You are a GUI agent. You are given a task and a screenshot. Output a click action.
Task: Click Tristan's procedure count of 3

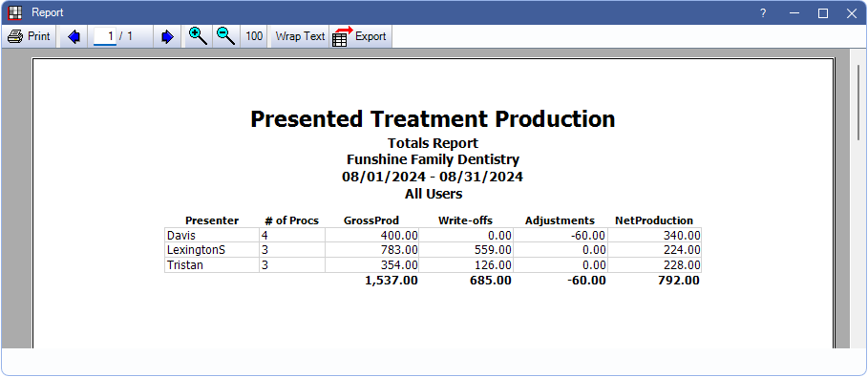[x=292, y=265]
